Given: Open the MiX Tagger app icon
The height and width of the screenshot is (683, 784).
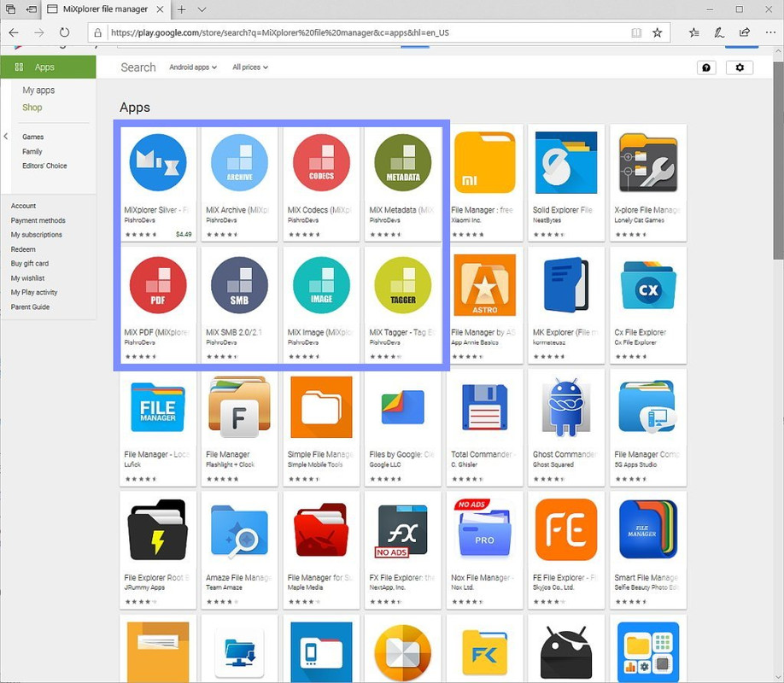Looking at the screenshot, I should [x=403, y=285].
